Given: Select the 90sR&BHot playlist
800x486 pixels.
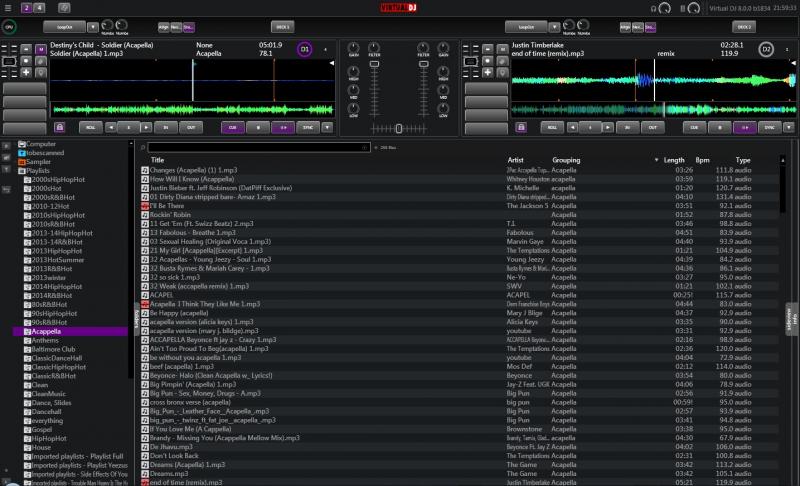Looking at the screenshot, I should [49, 322].
